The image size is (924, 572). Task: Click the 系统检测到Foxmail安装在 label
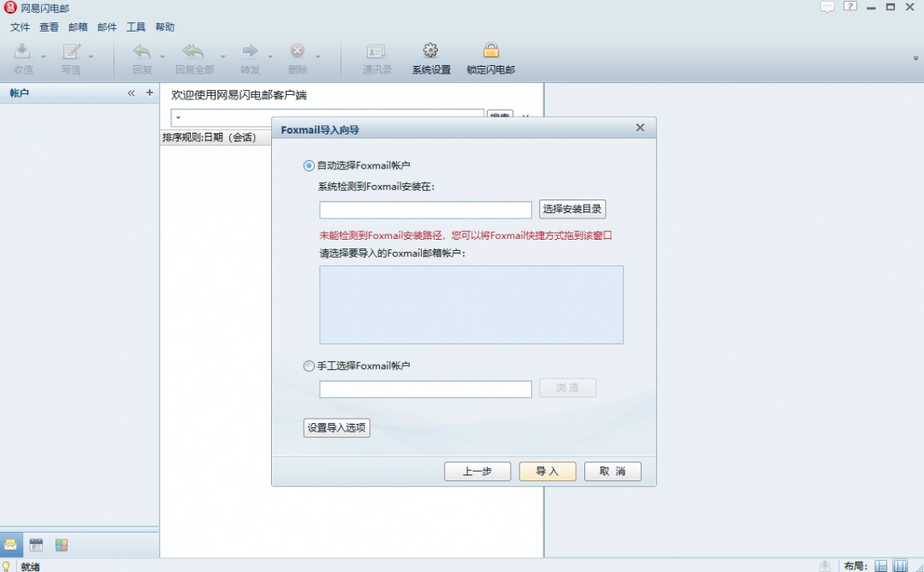coord(376,187)
